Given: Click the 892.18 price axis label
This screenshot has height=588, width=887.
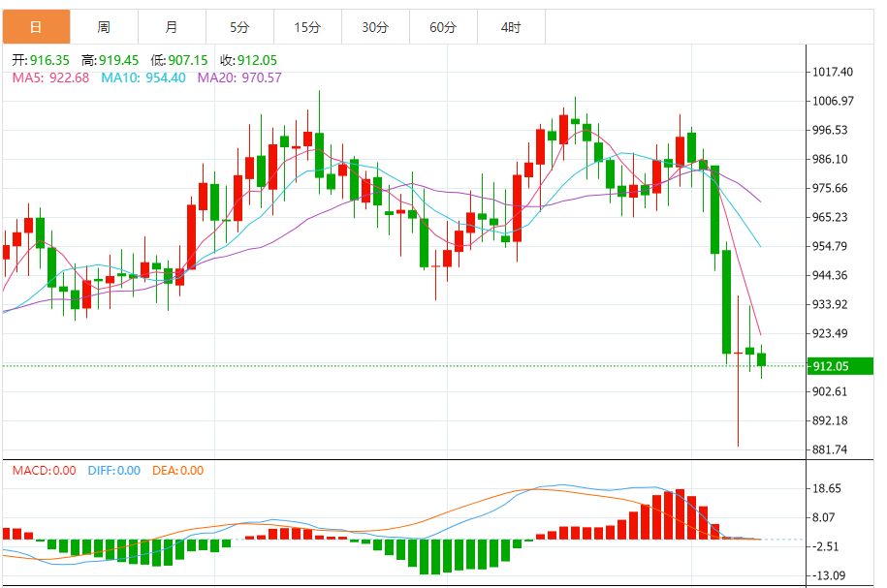Looking at the screenshot, I should click(830, 420).
